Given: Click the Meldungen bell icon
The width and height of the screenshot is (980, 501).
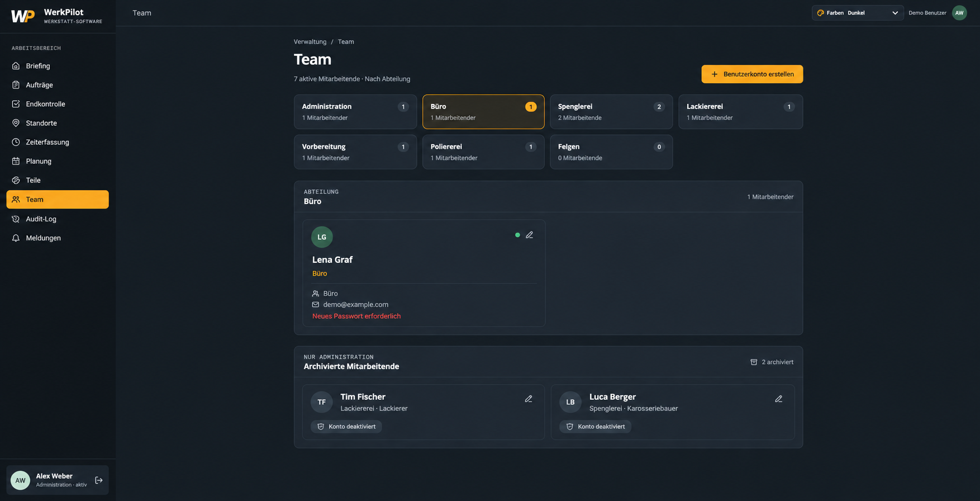Looking at the screenshot, I should coord(16,238).
